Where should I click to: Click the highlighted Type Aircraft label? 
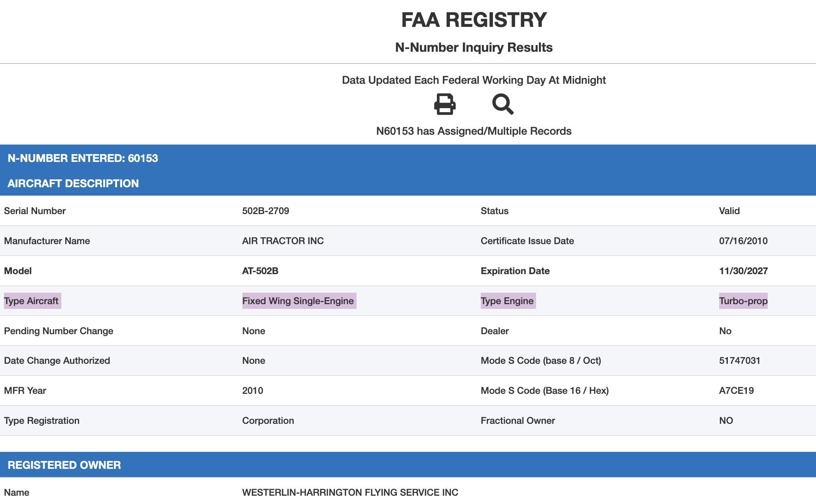pos(31,301)
